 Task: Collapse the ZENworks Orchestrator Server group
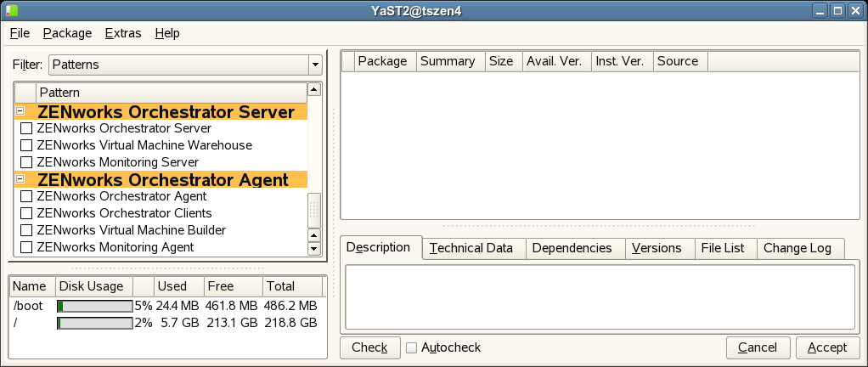pyautogui.click(x=20, y=111)
